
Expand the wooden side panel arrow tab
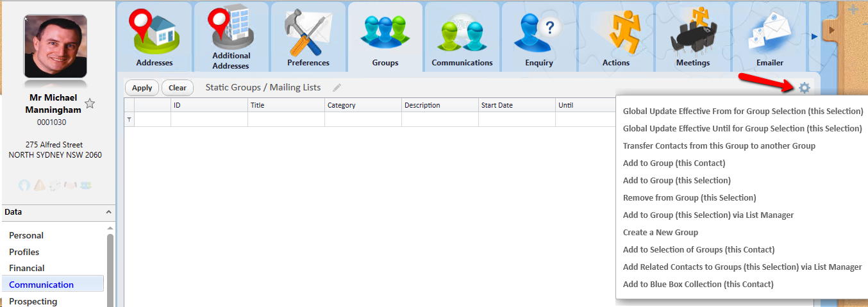pyautogui.click(x=831, y=30)
